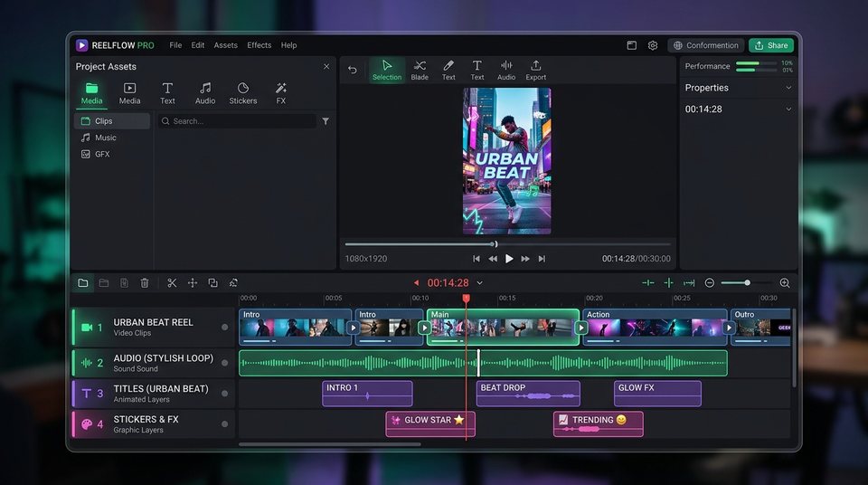This screenshot has height=485, width=868.
Task: Rewind the preview playback
Action: pos(493,259)
